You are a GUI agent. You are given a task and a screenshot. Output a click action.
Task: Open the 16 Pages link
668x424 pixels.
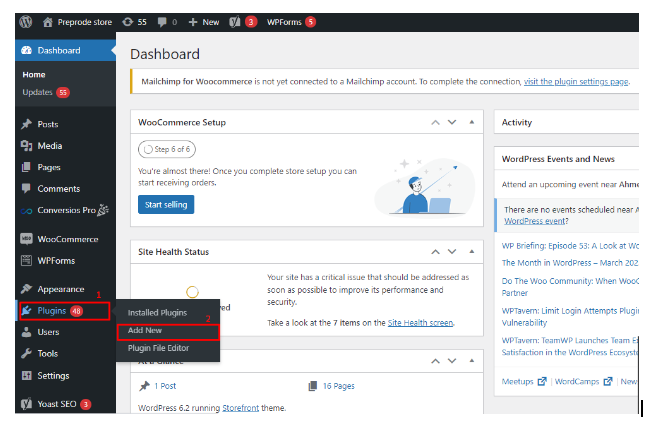[339, 386]
